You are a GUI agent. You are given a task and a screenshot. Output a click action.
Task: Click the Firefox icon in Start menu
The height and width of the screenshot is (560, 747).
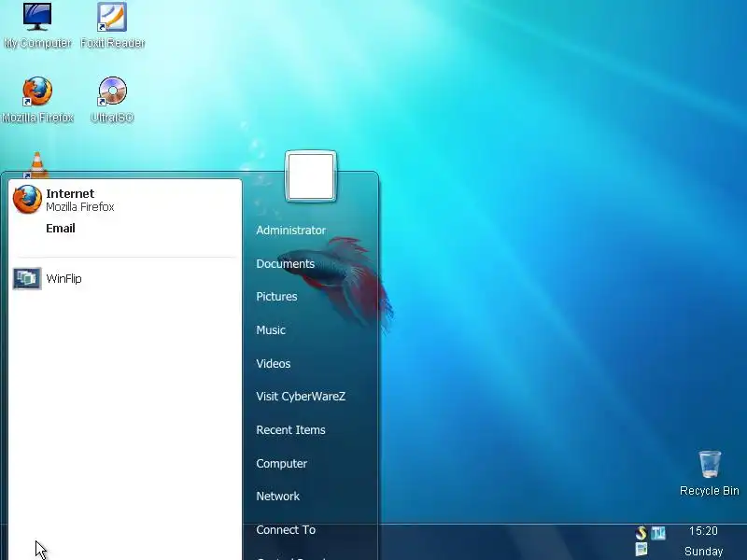(x=27, y=200)
